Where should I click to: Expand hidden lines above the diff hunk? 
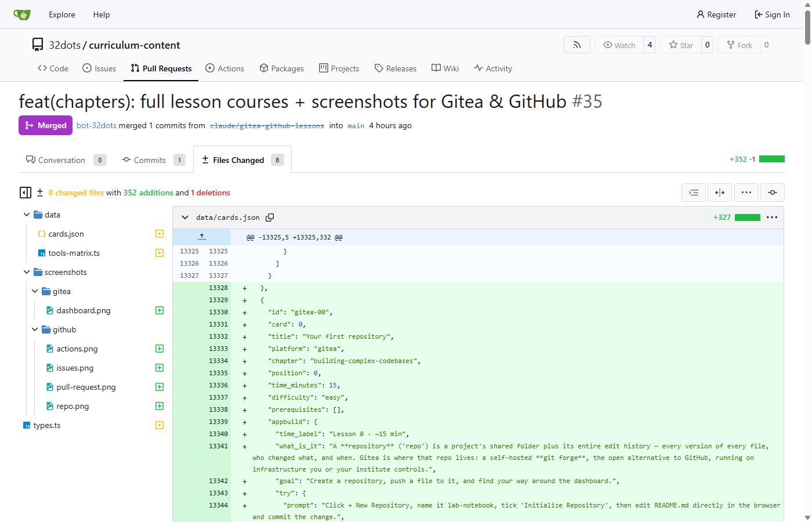click(x=202, y=237)
